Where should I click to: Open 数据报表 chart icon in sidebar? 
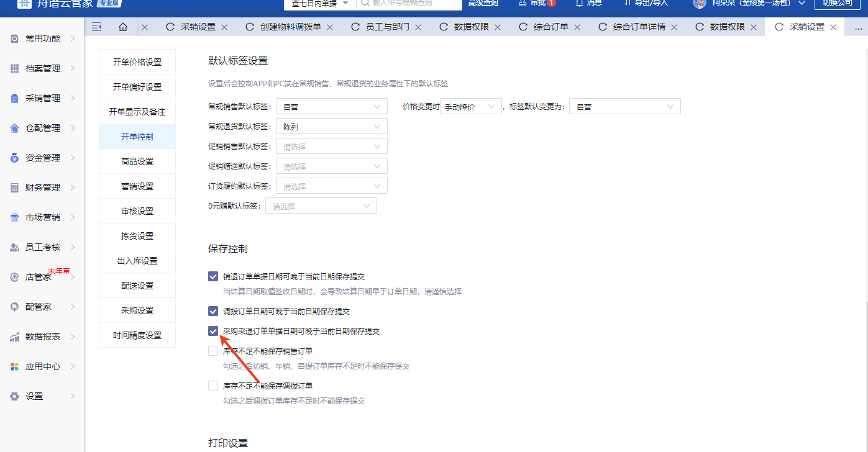[15, 337]
